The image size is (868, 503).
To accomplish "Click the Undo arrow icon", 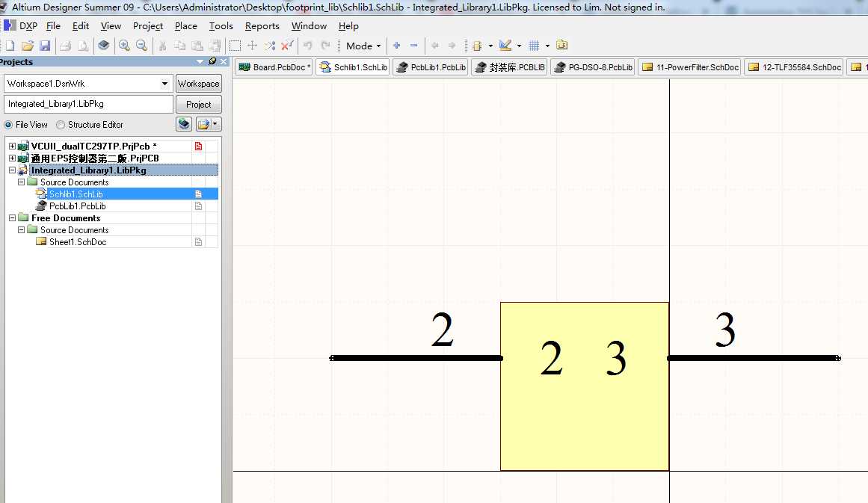I will coord(308,46).
